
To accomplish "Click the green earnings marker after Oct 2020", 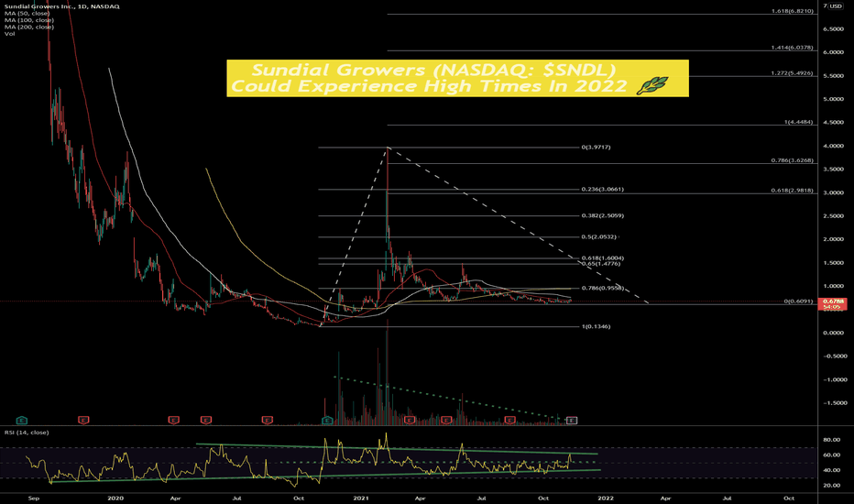I will pos(328,420).
